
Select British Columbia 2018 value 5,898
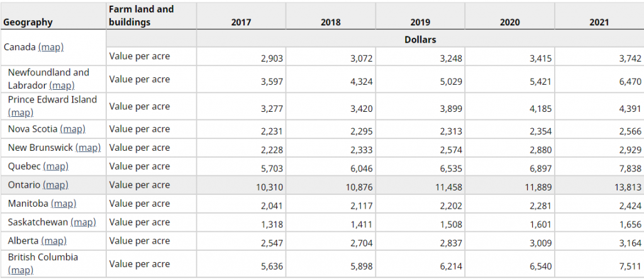tap(362, 266)
